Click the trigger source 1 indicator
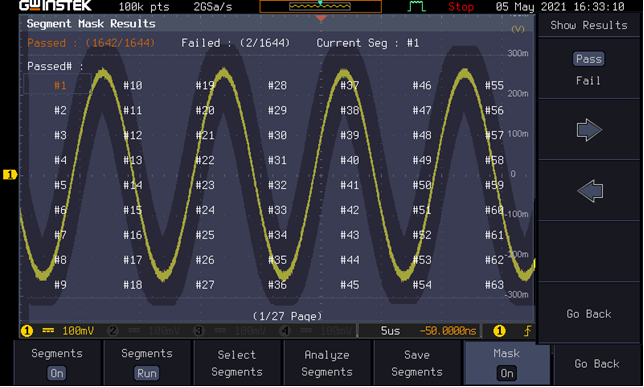644x387 pixels. 499,331
